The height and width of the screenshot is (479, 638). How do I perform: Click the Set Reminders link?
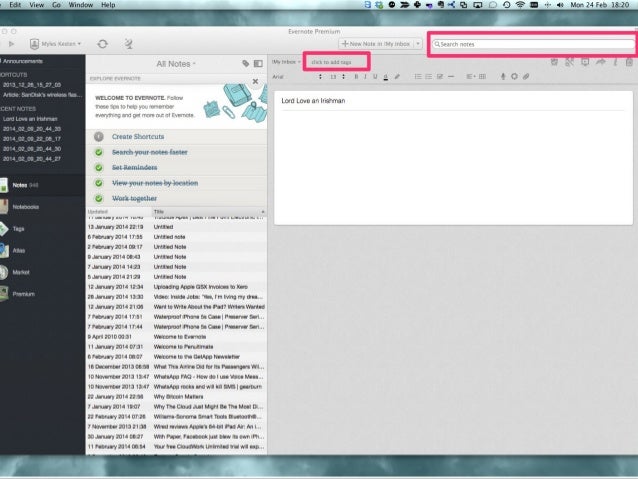[x=134, y=168]
